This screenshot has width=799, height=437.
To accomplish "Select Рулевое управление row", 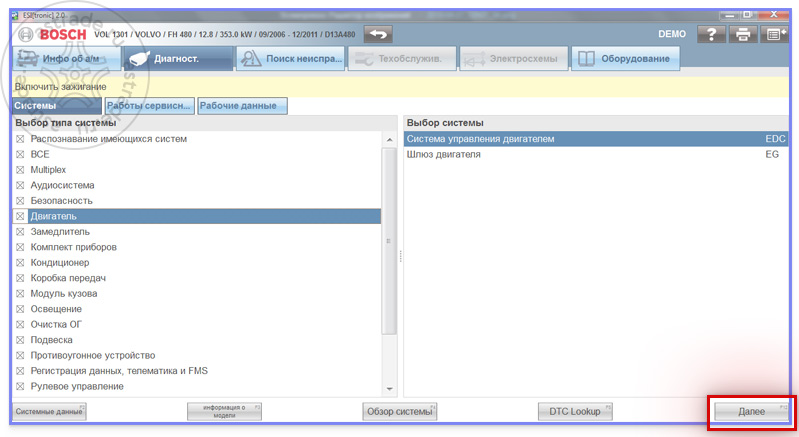I will coord(197,386).
